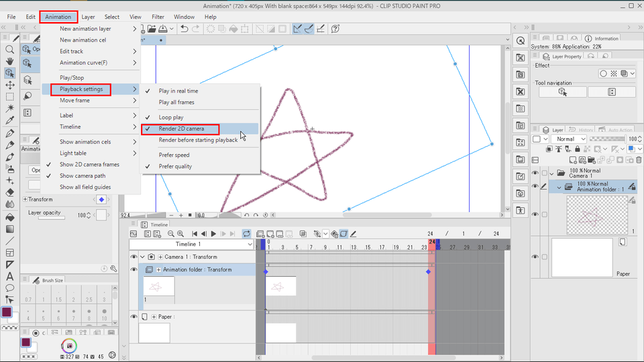Expand Animation folder Transform track

click(x=158, y=269)
